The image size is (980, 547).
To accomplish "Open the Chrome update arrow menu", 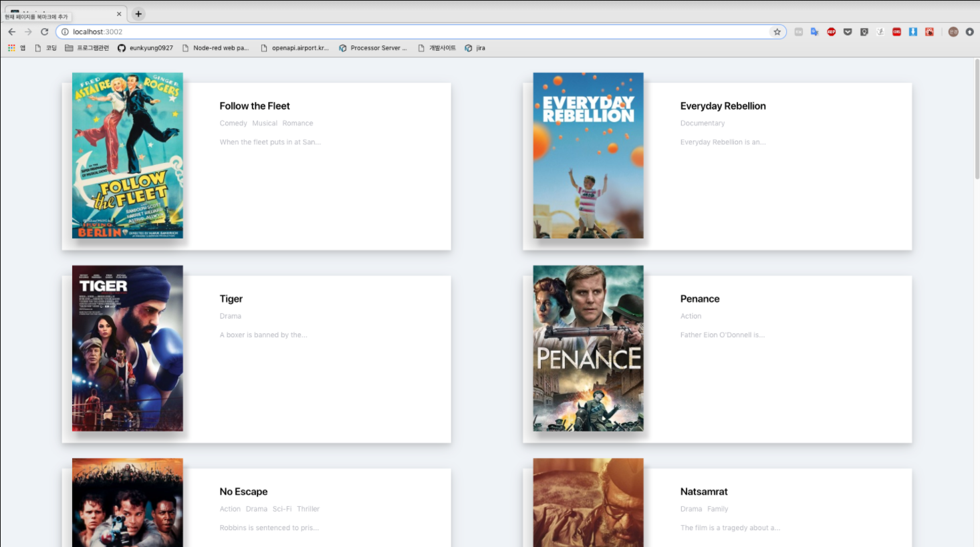I will pyautogui.click(x=969, y=31).
